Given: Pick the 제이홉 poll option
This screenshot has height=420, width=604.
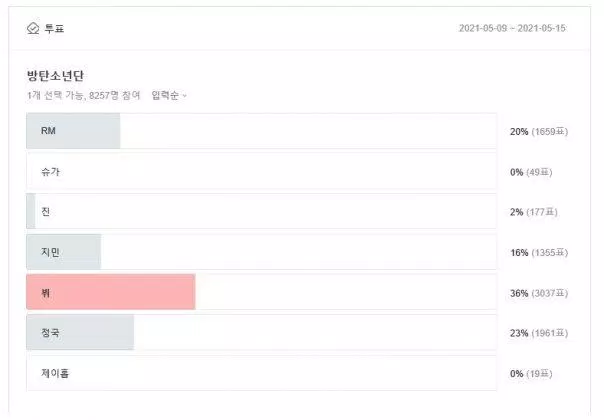Looking at the screenshot, I should pyautogui.click(x=261, y=373).
